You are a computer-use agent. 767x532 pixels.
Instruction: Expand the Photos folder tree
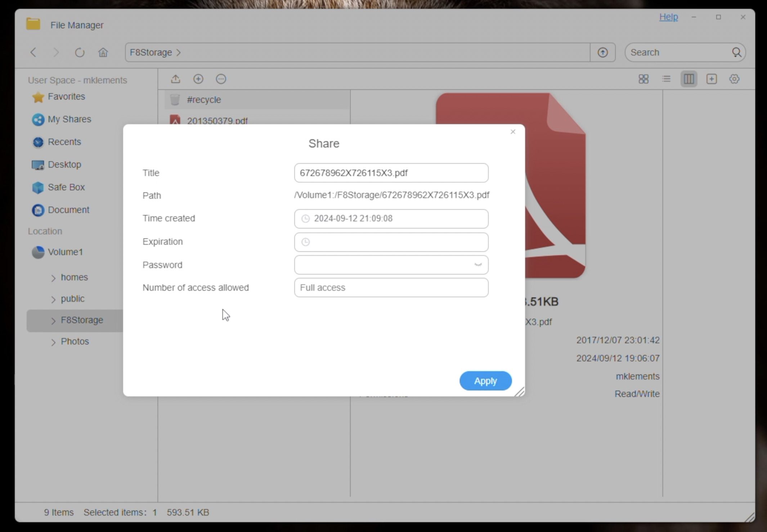pyautogui.click(x=53, y=342)
